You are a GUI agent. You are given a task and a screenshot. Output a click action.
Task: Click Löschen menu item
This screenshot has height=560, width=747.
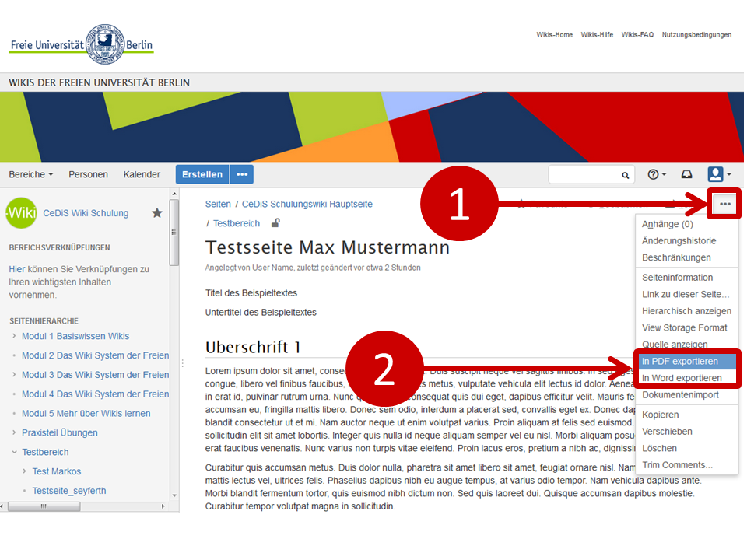686,448
